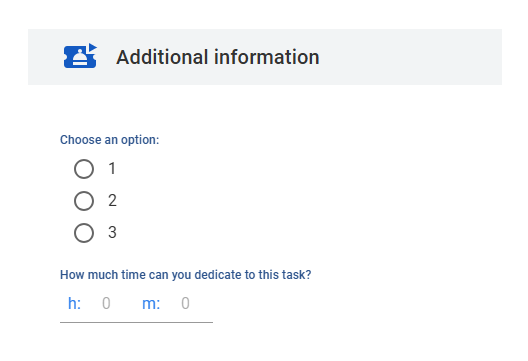Click empty gray area of the header bar
The width and height of the screenshot is (528, 361).
411,57
